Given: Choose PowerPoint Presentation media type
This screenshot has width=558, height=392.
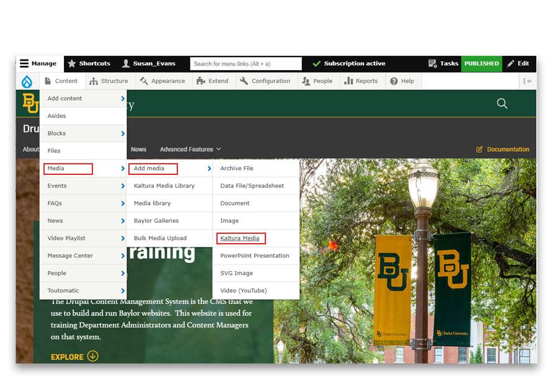Looking at the screenshot, I should (x=255, y=256).
